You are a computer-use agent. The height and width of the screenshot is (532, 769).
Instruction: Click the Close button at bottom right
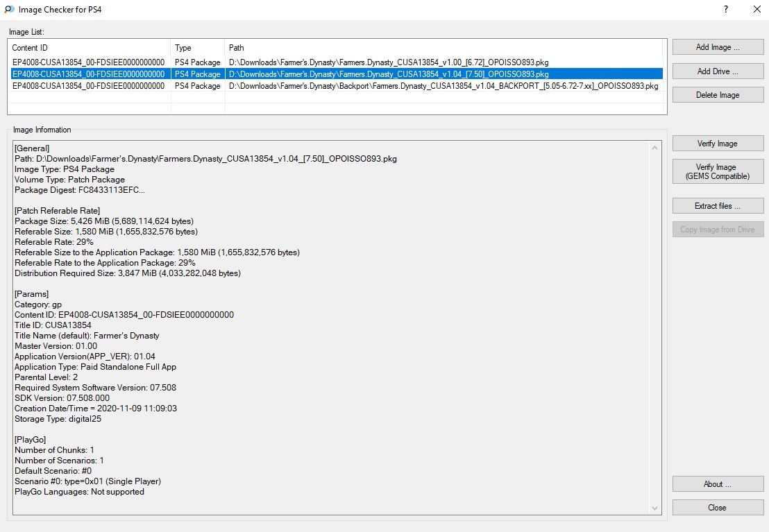click(x=718, y=508)
